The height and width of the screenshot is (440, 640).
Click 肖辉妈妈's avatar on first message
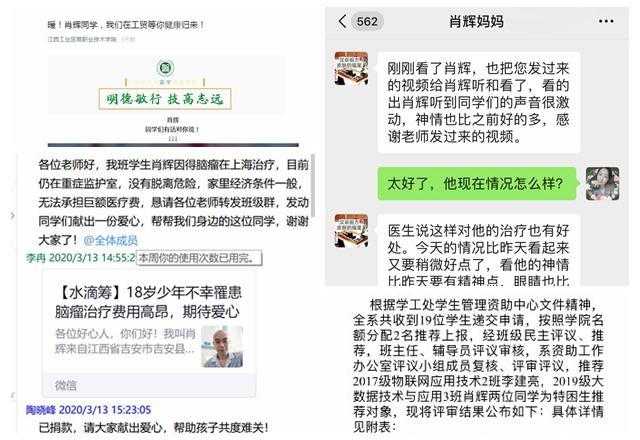pyautogui.click(x=351, y=68)
